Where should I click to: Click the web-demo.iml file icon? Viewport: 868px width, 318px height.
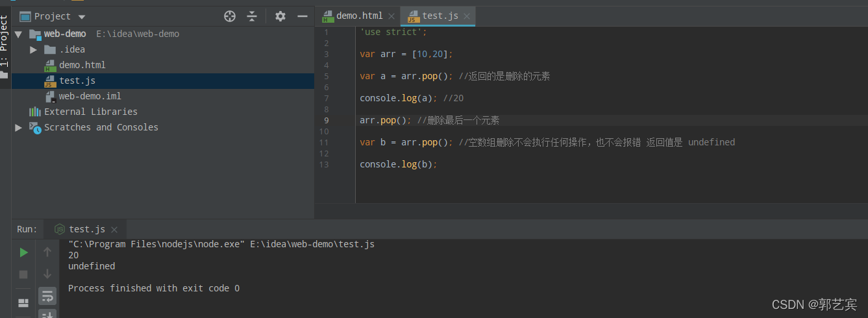(50, 96)
